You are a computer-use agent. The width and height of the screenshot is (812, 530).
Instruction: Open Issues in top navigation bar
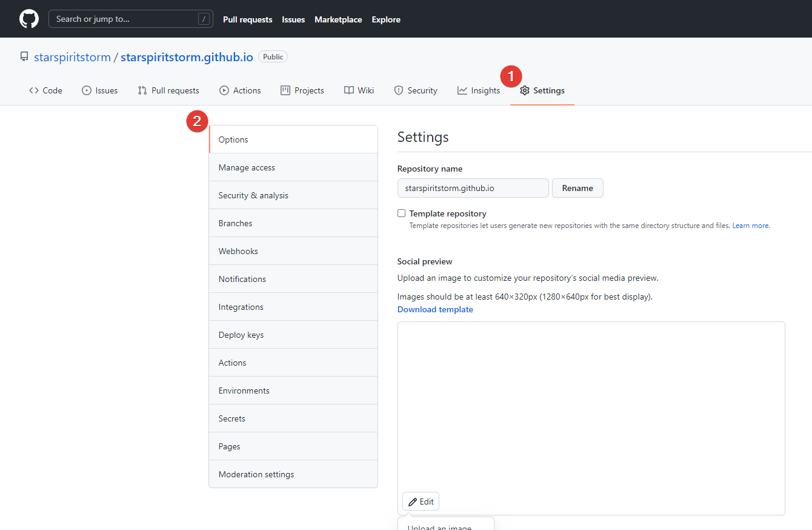[293, 19]
